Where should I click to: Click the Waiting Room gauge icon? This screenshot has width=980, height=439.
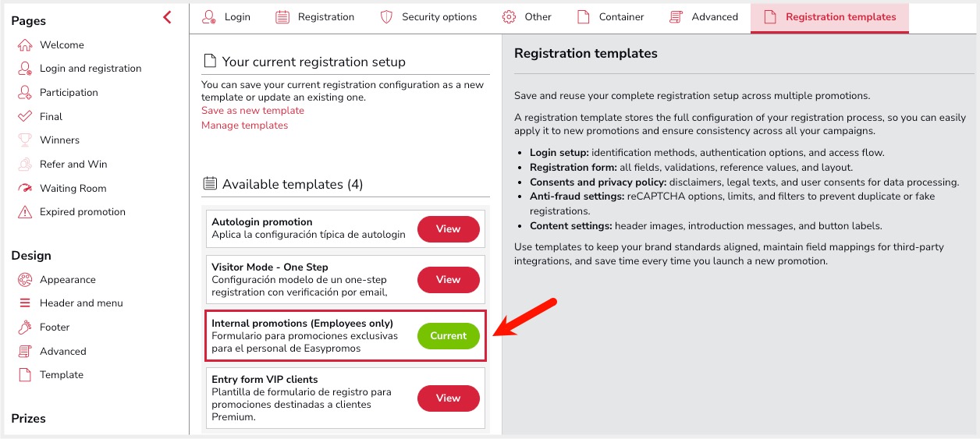click(x=25, y=188)
